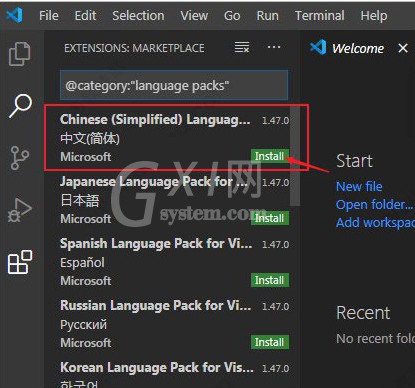Open the Help menu
The height and width of the screenshot is (388, 415).
pos(374,15)
